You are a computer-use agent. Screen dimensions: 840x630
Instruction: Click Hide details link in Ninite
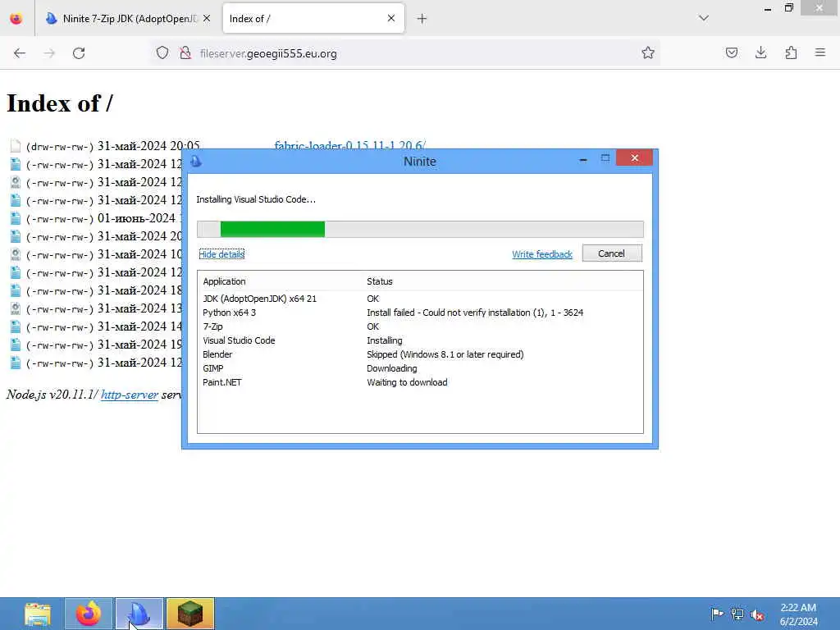(221, 254)
